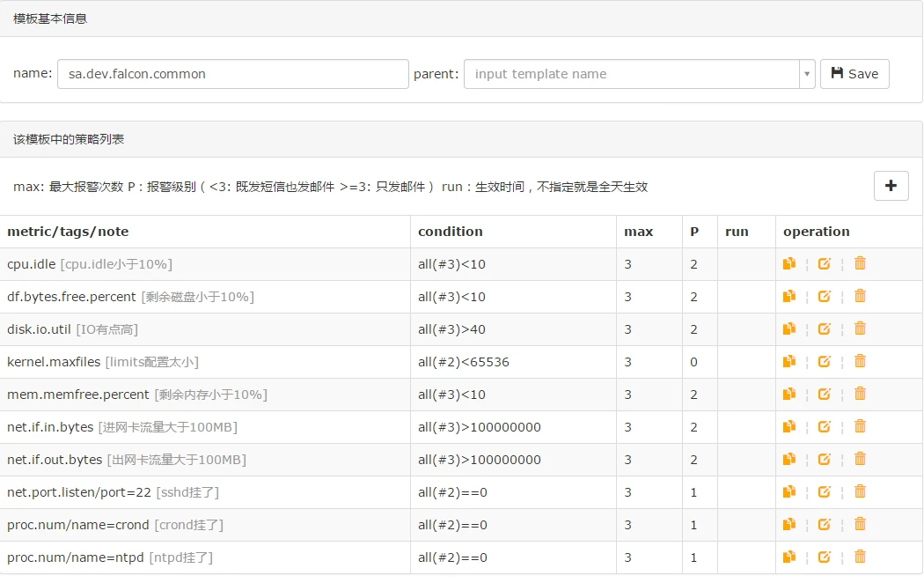Select the kernel.maxfiles metric text
This screenshot has height=583, width=924.
point(54,362)
